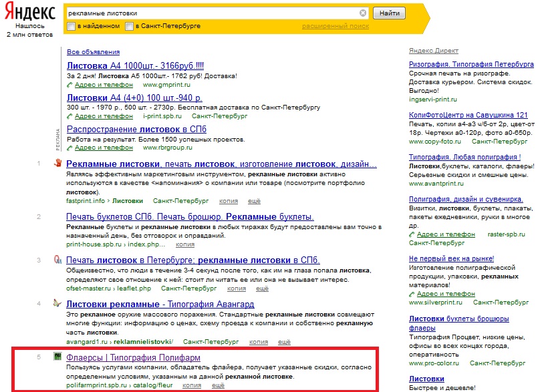Open ad 'Ризография. Типография Петербурга'
546x392 pixels.
[x=471, y=64]
